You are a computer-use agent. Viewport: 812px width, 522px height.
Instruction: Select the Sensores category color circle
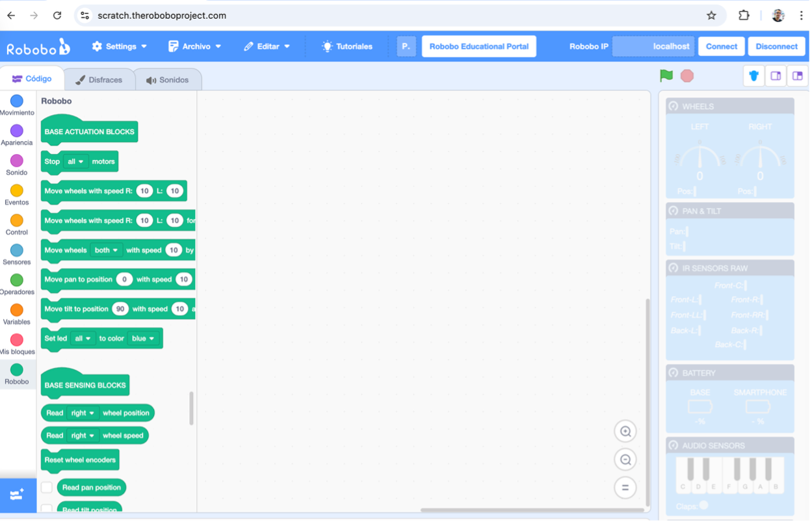point(17,250)
